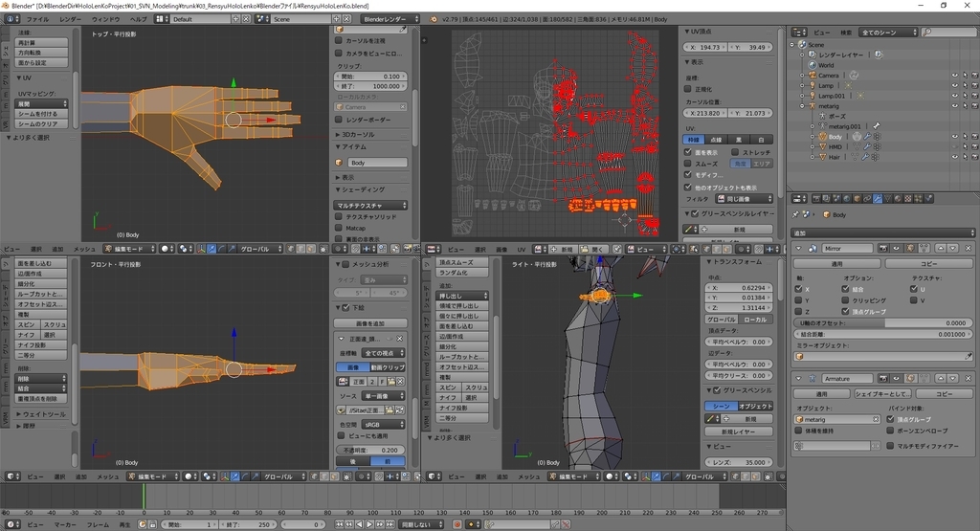Open the マーカー (Marker) menu in timeline
The image size is (980, 531).
coord(65,524)
